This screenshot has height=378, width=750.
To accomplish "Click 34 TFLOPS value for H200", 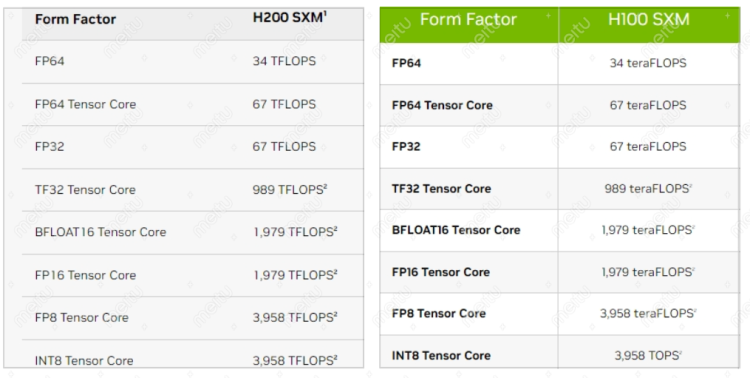I will (x=284, y=61).
